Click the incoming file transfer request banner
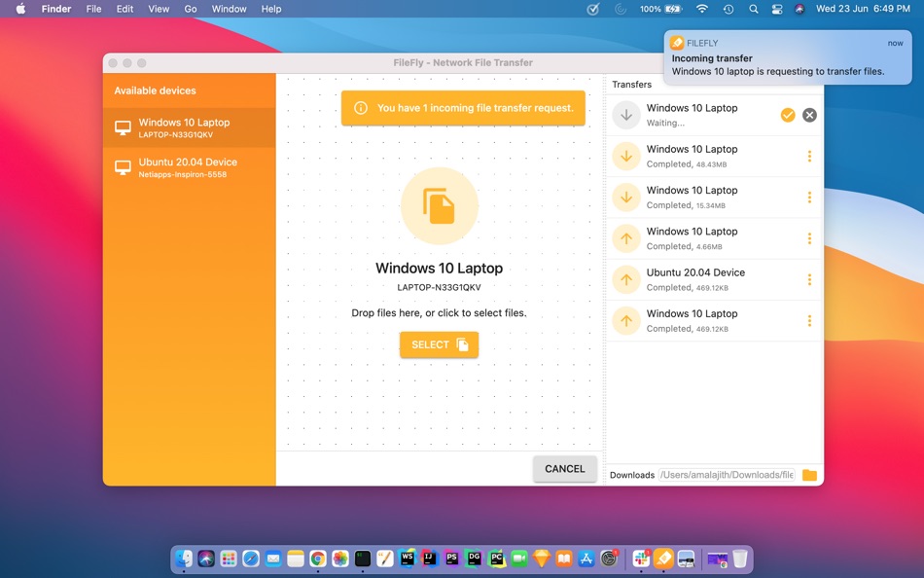The image size is (924, 578). tap(463, 108)
